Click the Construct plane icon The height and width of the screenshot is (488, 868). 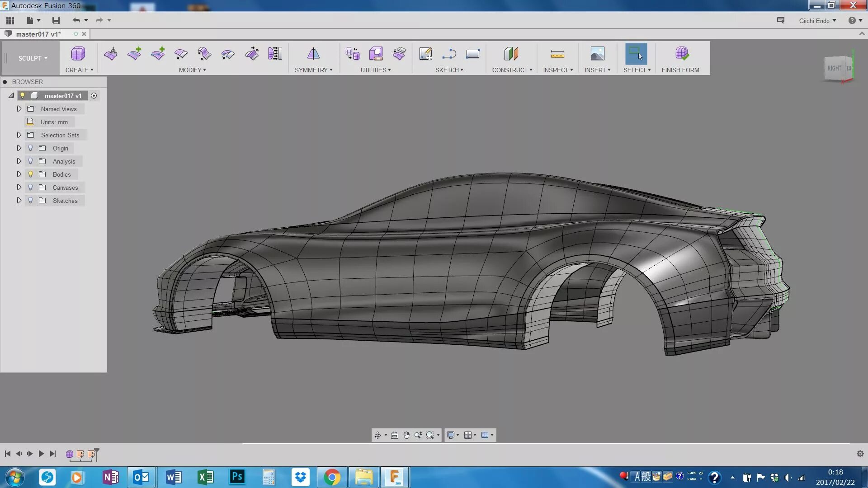click(x=511, y=54)
